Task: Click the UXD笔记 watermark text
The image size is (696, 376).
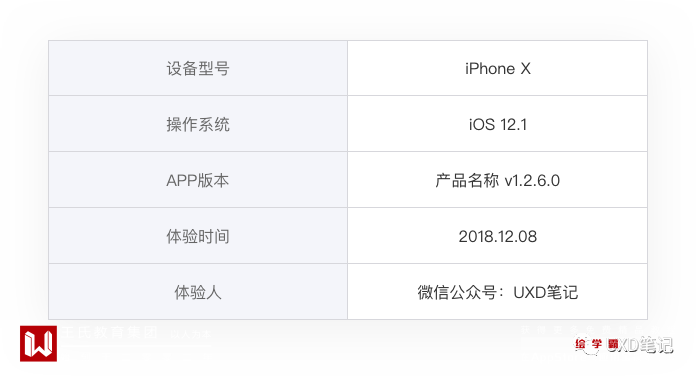Action: (639, 345)
